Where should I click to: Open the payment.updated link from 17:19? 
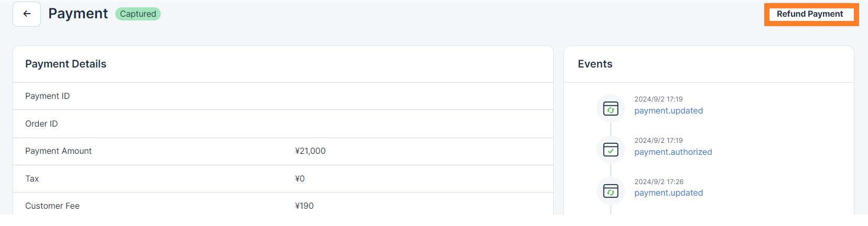[x=668, y=111]
